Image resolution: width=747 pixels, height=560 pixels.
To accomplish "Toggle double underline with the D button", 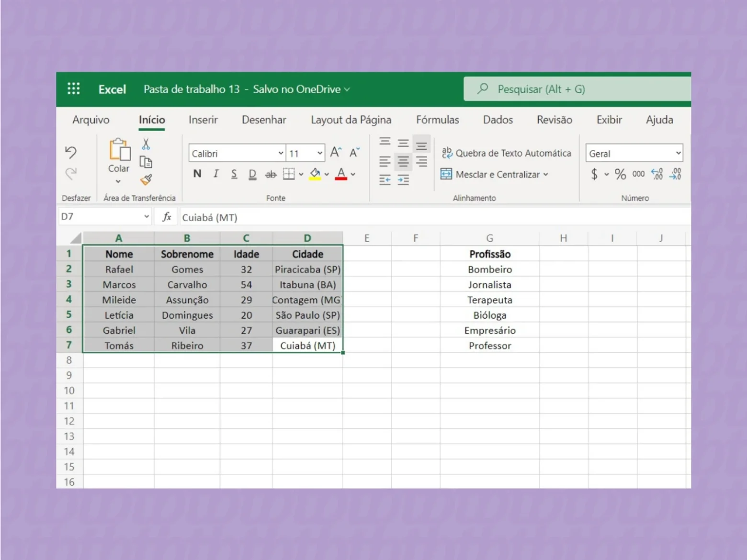I will 252,174.
